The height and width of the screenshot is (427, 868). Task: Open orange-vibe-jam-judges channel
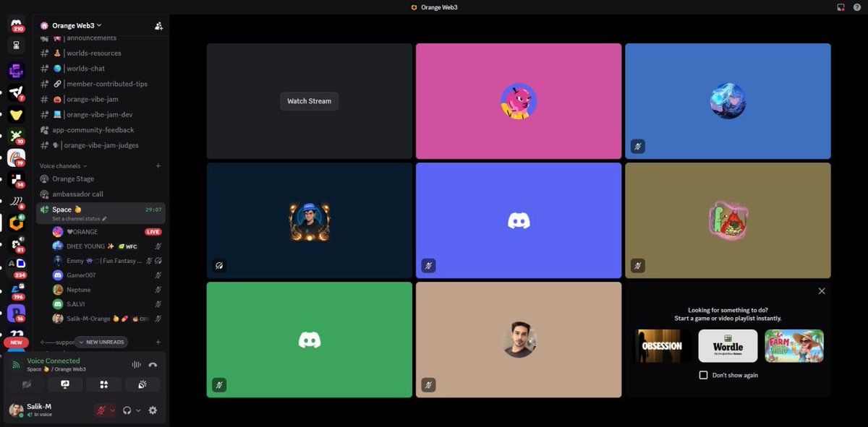pyautogui.click(x=101, y=145)
